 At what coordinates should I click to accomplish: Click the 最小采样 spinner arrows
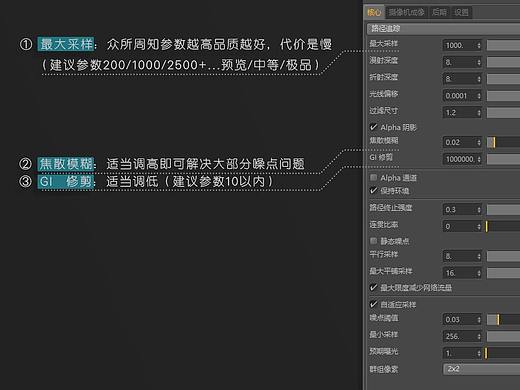[x=479, y=336]
